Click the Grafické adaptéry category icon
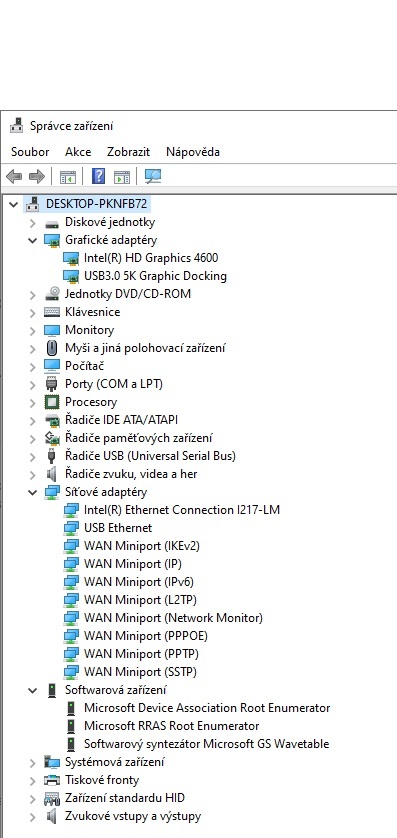This screenshot has width=397, height=838. [x=52, y=240]
